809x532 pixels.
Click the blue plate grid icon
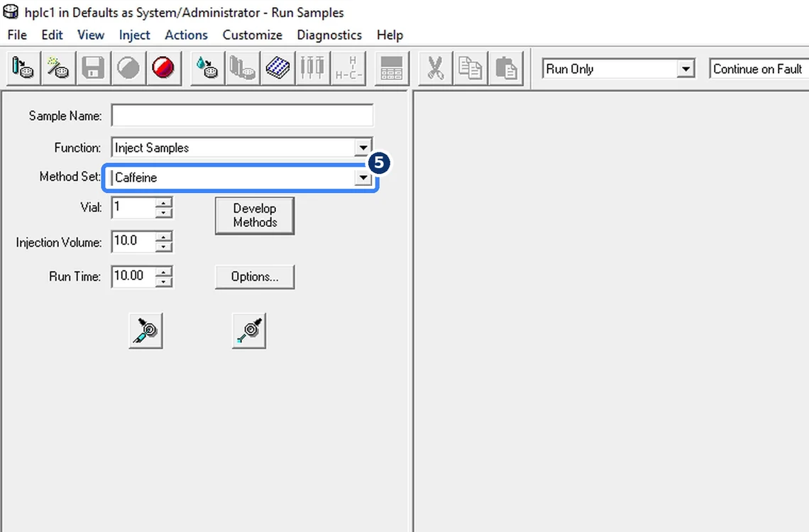(277, 68)
